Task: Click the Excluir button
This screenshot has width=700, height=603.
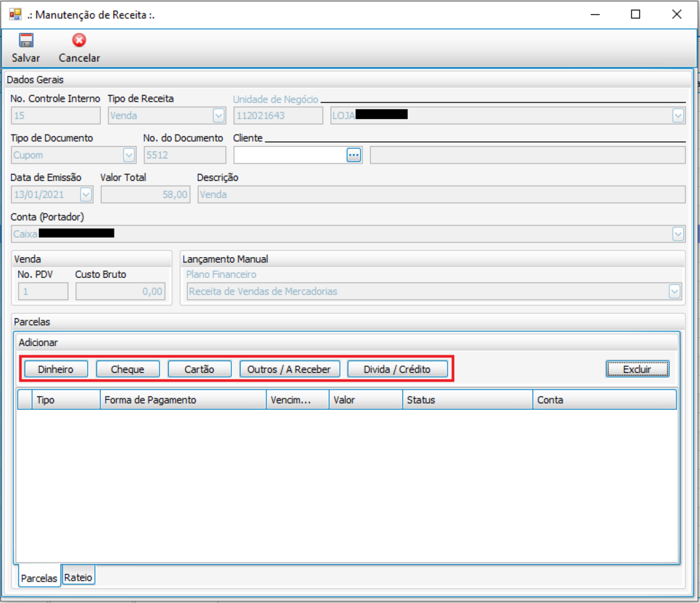Action: point(637,369)
